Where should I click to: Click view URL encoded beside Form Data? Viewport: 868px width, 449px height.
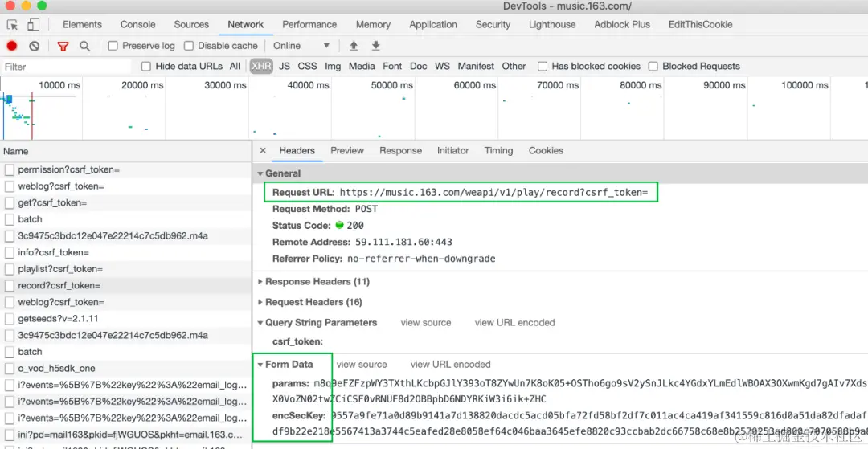click(451, 365)
